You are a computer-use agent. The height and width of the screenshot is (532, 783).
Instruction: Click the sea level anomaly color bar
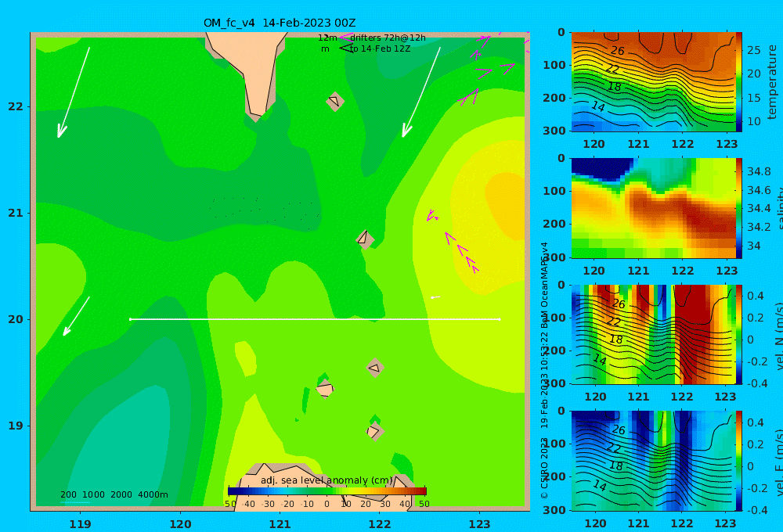click(x=327, y=491)
